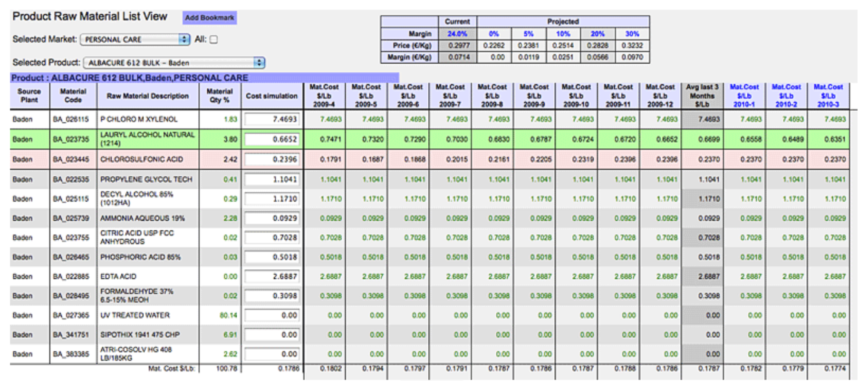The width and height of the screenshot is (868, 381).
Task: Click the Material Qty % column header
Action: 220,96
